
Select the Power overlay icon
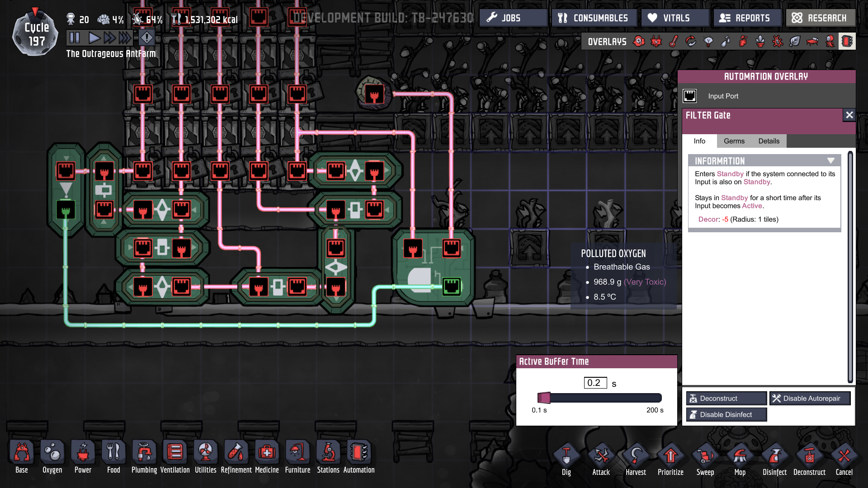656,42
